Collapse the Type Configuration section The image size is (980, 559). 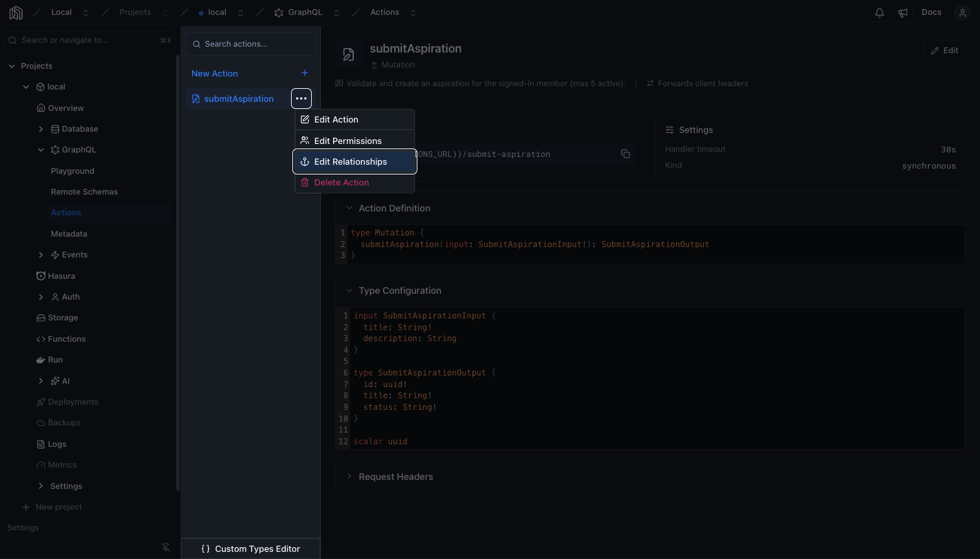[349, 291]
